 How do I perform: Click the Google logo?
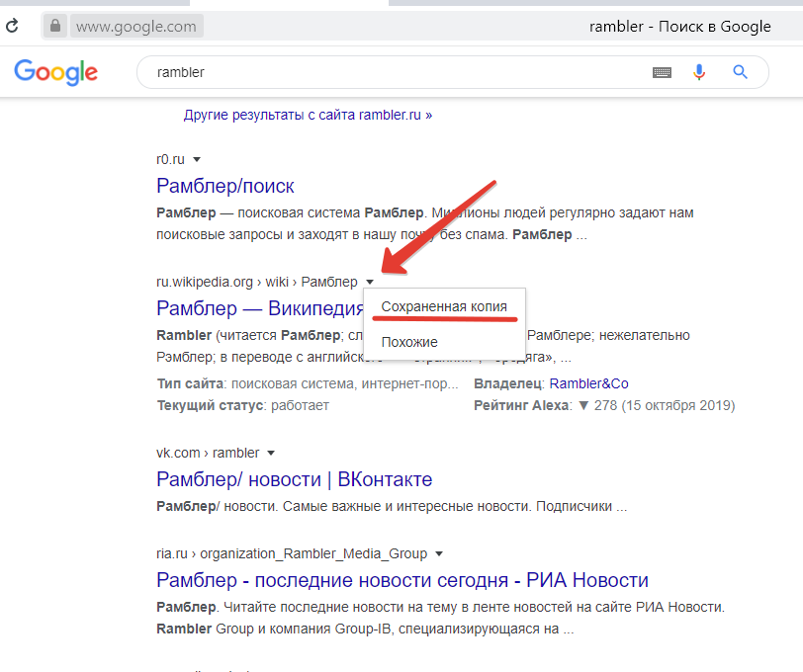[x=55, y=72]
